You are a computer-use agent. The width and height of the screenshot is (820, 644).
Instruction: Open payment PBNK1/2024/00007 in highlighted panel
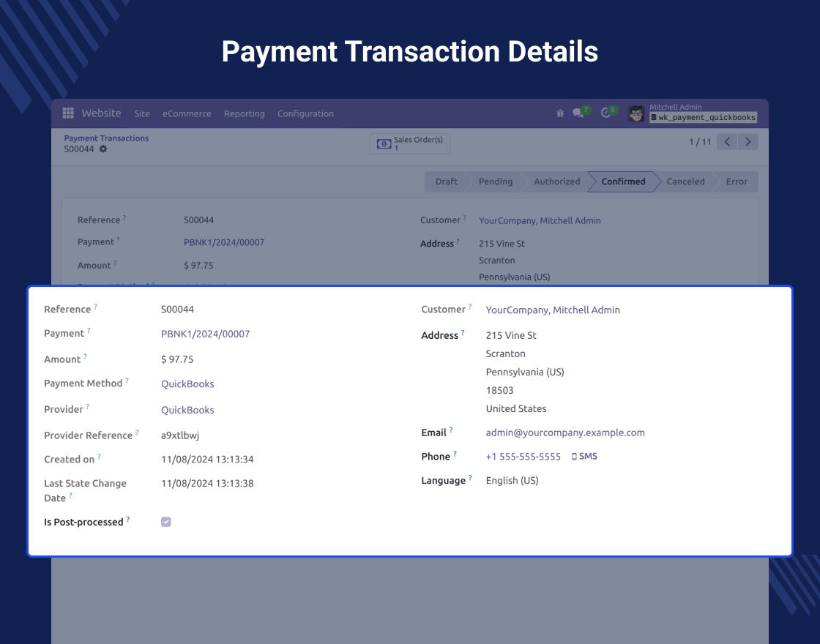[x=205, y=334]
